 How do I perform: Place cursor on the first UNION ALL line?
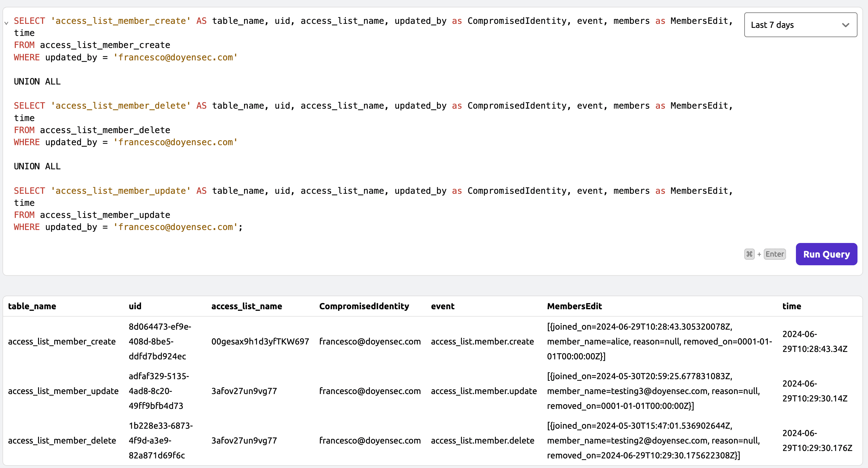pyautogui.click(x=37, y=81)
